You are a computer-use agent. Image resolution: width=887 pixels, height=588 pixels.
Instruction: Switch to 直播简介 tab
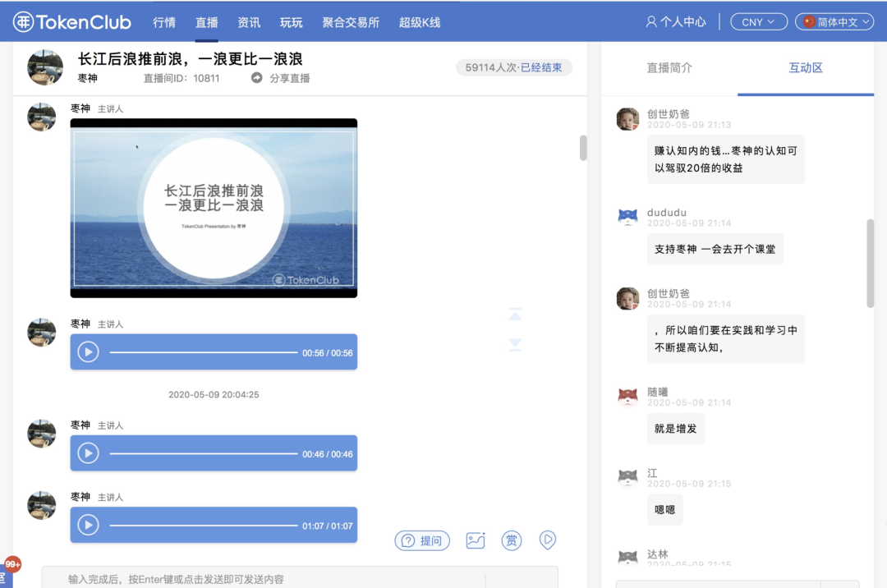[669, 68]
